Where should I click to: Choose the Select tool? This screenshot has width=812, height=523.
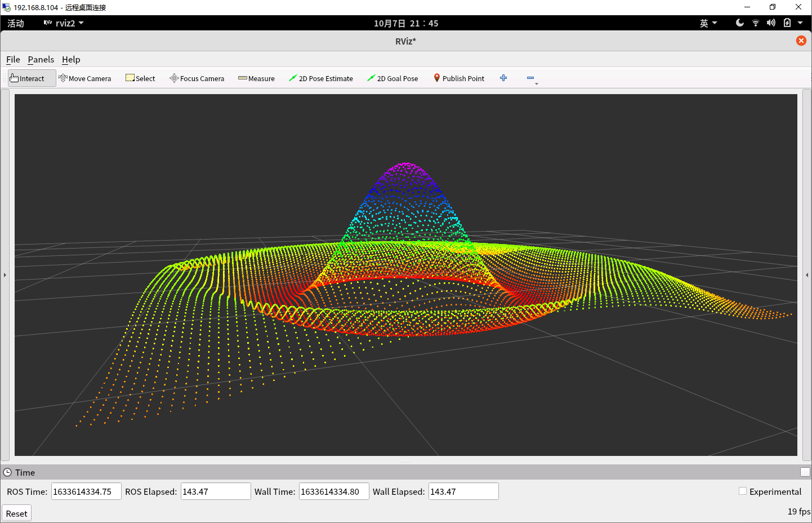(140, 78)
